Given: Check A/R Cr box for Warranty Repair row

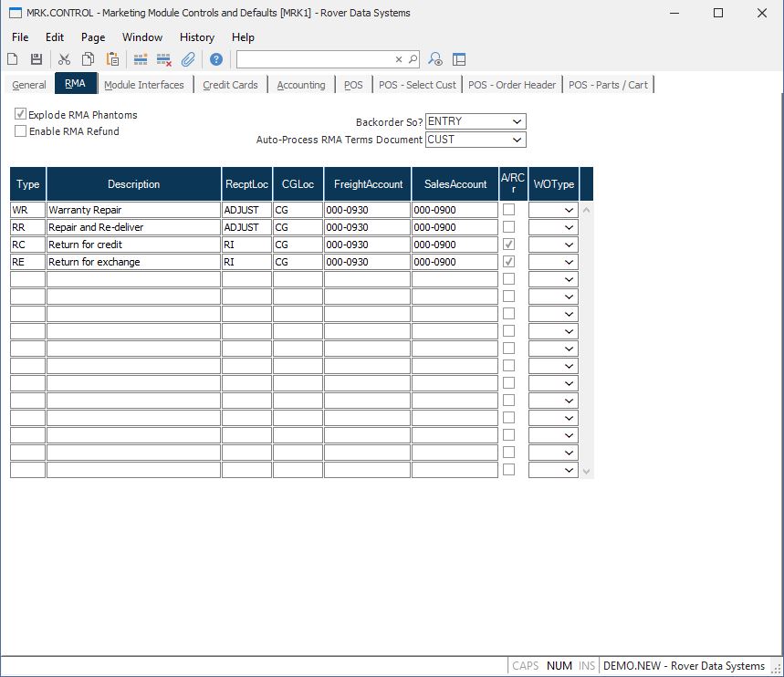Looking at the screenshot, I should pos(508,210).
